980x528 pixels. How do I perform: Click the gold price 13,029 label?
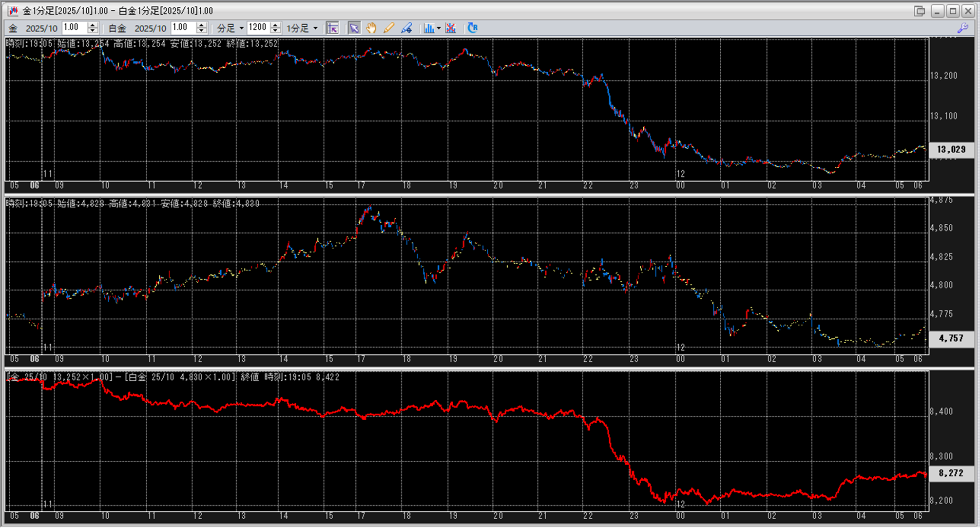pyautogui.click(x=951, y=150)
